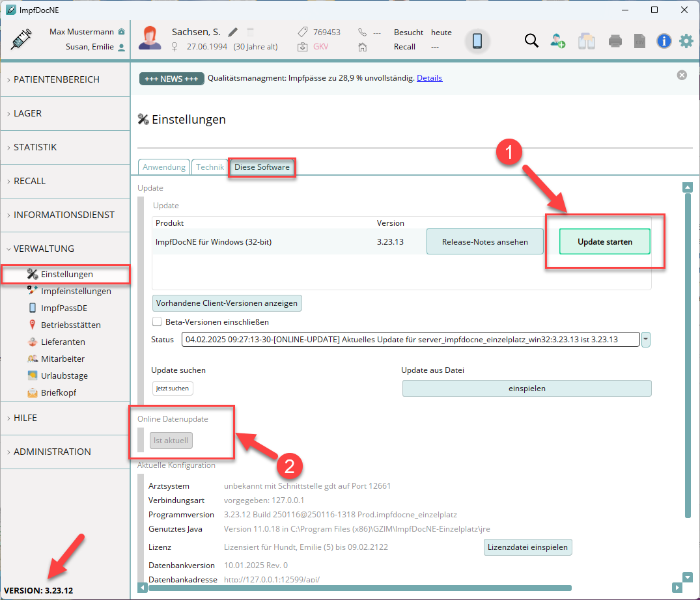This screenshot has width=700, height=600.
Task: Click the syringe logo icon
Action: (x=21, y=39)
